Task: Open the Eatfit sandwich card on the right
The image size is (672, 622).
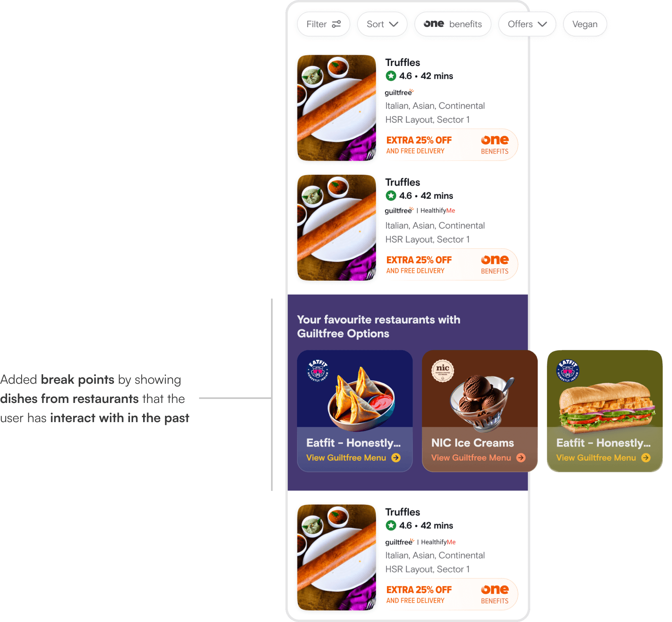Action: click(x=604, y=411)
